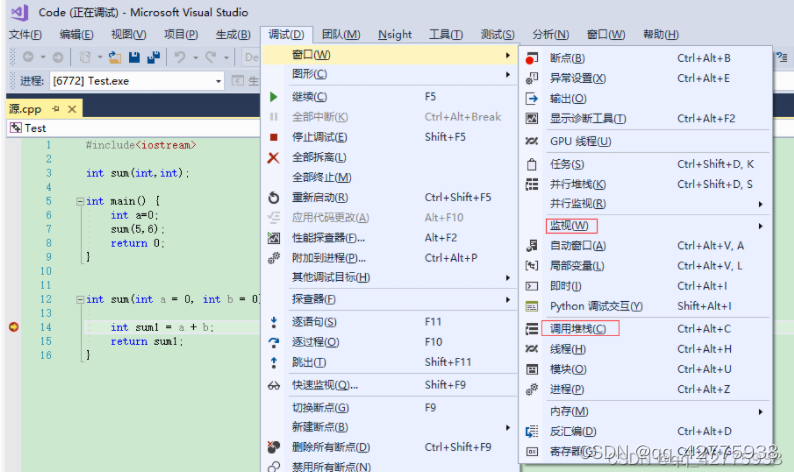The width and height of the screenshot is (794, 472).
Task: Select Threads (线程) Ctrl+Alt+H entry
Action: 646,349
